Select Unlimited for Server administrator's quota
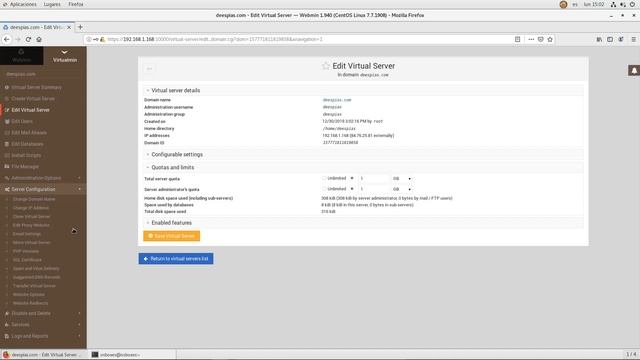Image resolution: width=640 pixels, height=360 pixels. [x=324, y=189]
